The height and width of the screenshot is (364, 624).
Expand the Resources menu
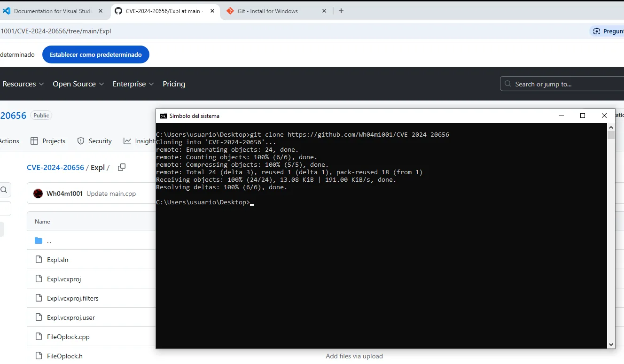click(x=23, y=84)
